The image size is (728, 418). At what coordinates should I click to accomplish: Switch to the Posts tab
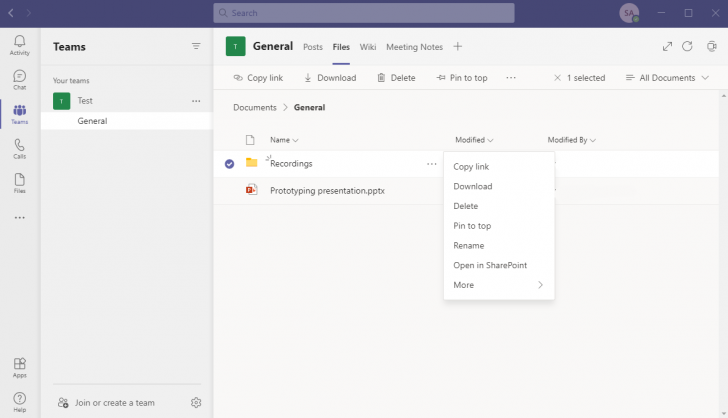click(312, 47)
